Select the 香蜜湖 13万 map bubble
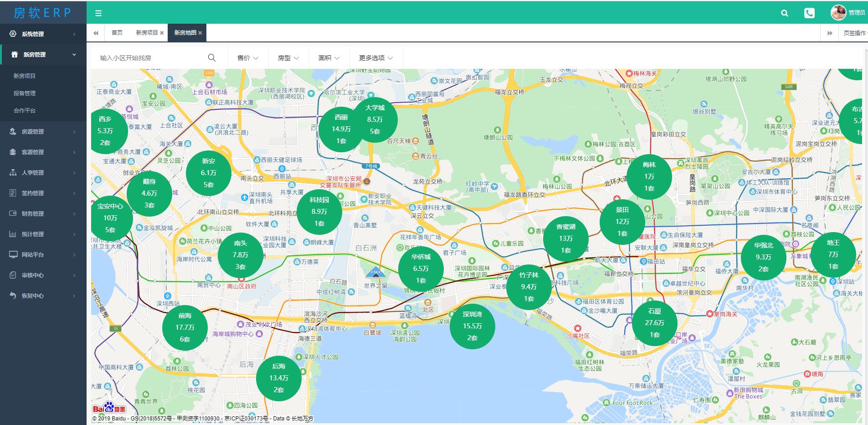This screenshot has width=868, height=425. coord(566,238)
